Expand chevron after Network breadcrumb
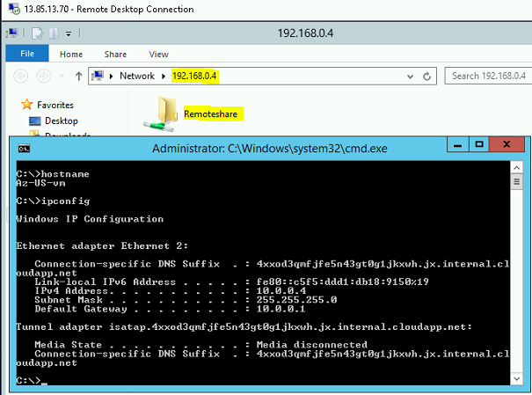Viewport: 532px width, 395px height. click(164, 76)
